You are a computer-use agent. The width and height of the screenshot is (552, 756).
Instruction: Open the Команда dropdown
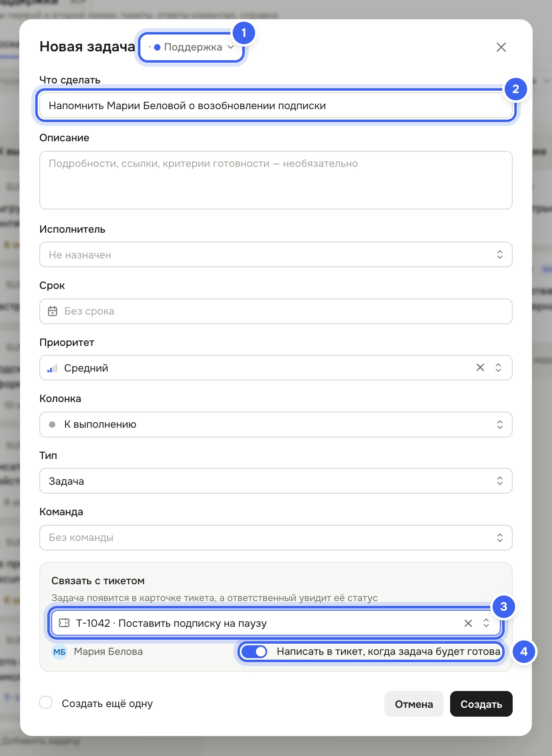276,538
